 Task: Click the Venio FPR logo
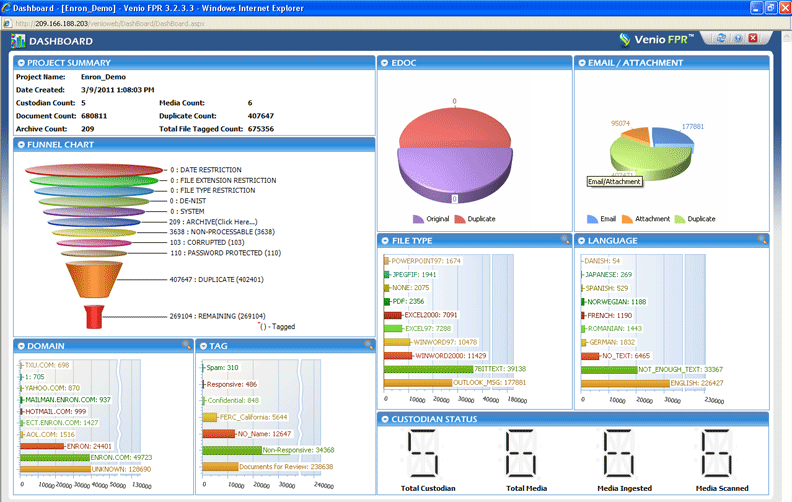657,39
